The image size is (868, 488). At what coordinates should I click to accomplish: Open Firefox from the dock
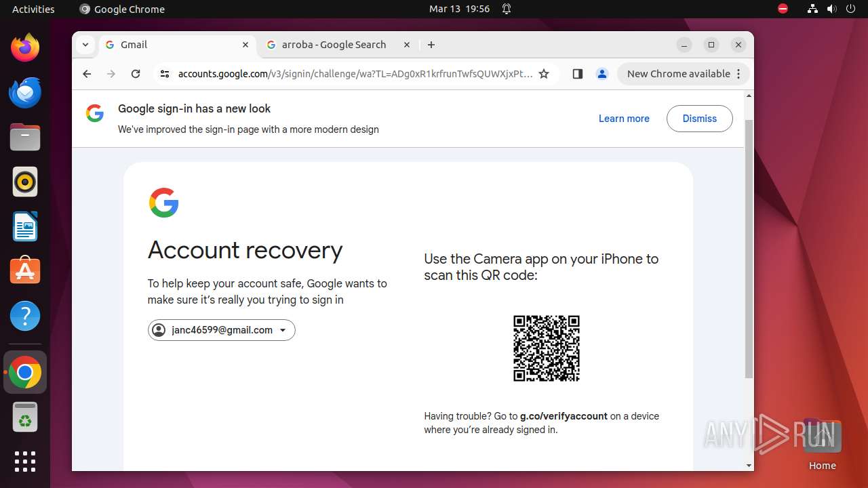point(25,47)
